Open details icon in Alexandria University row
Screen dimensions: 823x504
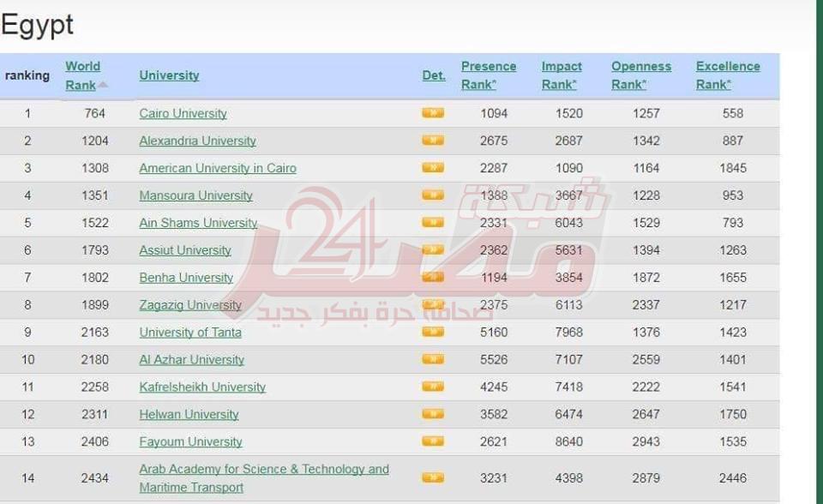pos(433,141)
